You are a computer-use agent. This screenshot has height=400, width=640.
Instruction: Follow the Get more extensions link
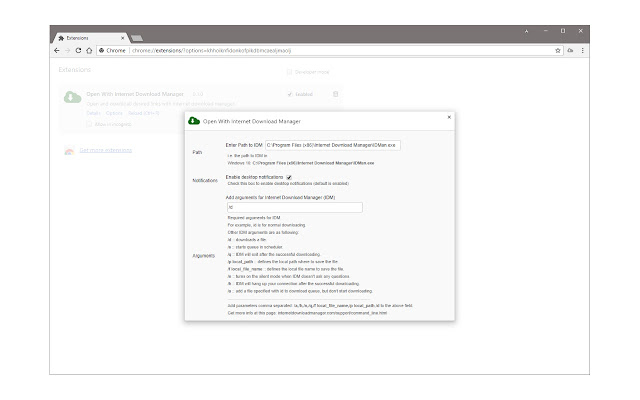coord(106,150)
